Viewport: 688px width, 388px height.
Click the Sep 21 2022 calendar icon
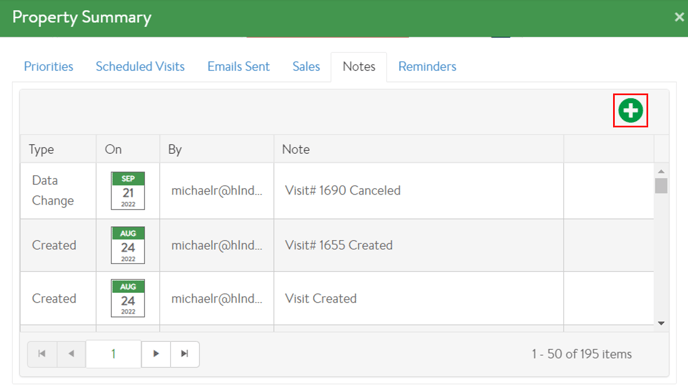coord(128,190)
